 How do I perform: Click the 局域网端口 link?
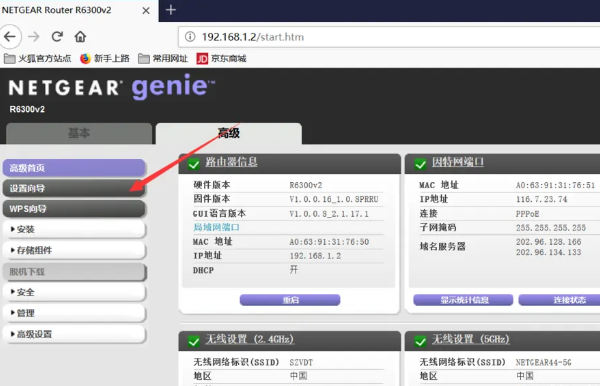coord(216,227)
